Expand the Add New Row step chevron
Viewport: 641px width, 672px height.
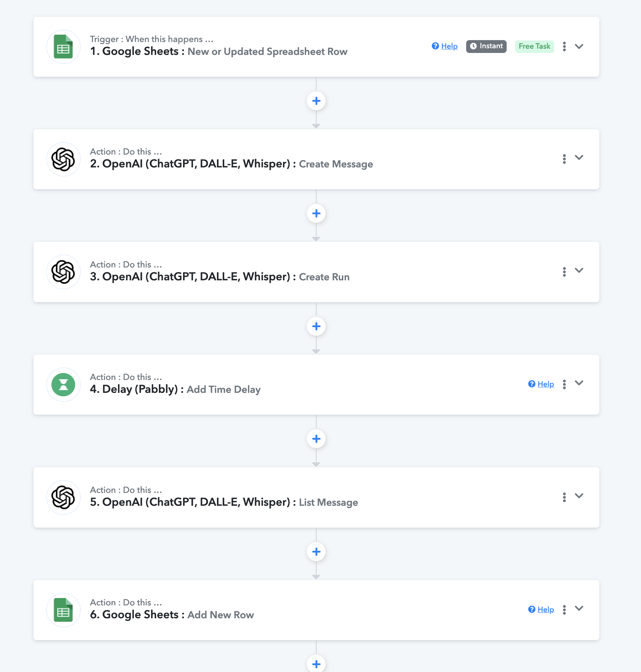click(579, 609)
